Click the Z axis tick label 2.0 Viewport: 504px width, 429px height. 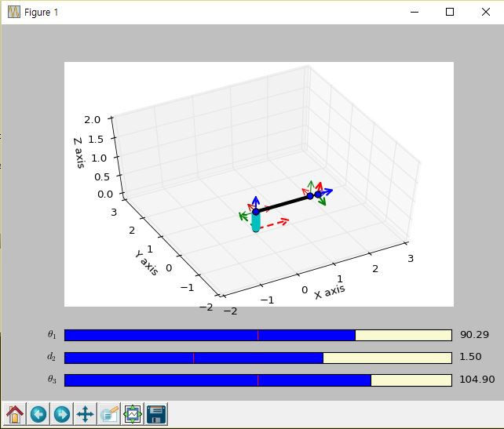click(93, 120)
